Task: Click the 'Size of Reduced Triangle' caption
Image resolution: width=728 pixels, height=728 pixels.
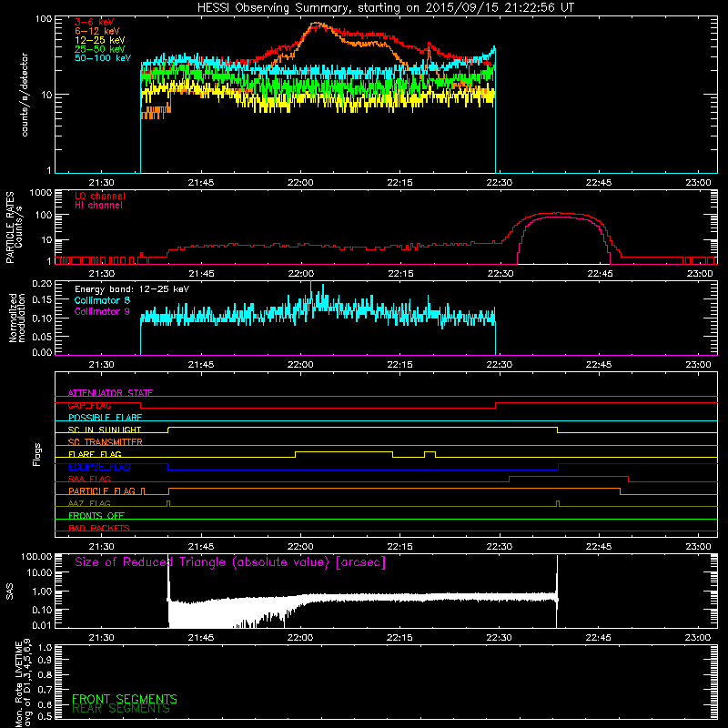Action: (x=230, y=562)
